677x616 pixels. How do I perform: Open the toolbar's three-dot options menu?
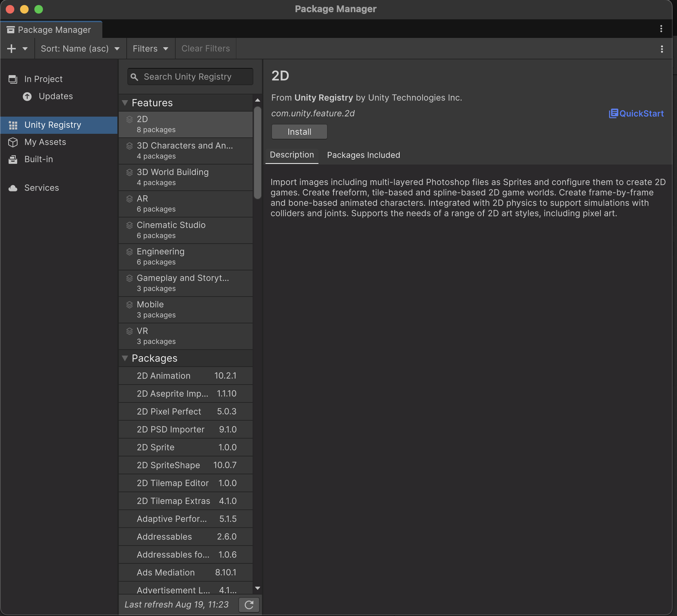coord(662,49)
